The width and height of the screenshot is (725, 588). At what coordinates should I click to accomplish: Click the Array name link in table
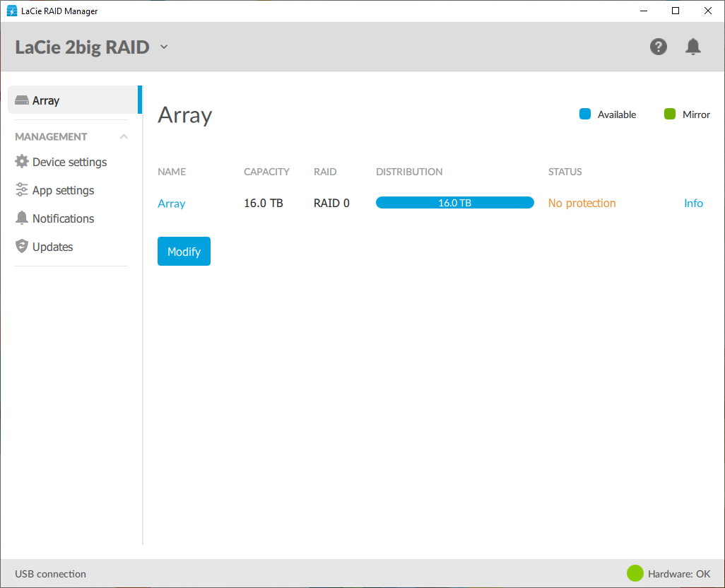click(172, 204)
